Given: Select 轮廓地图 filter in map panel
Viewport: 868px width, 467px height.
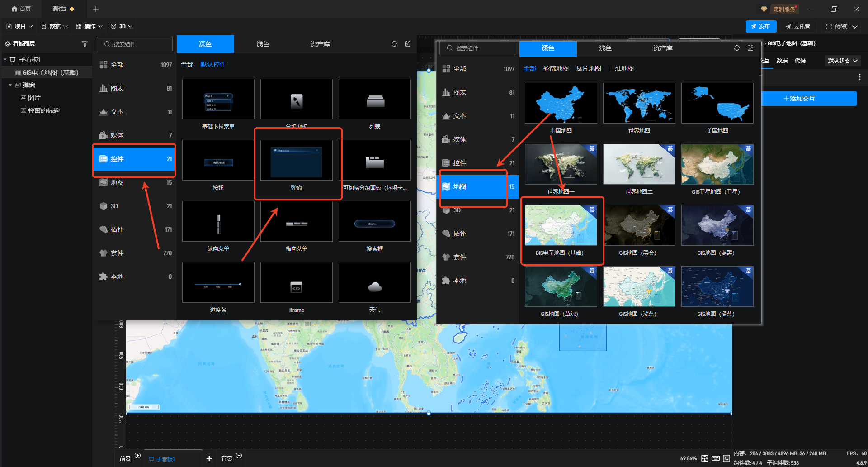Looking at the screenshot, I should [x=556, y=68].
